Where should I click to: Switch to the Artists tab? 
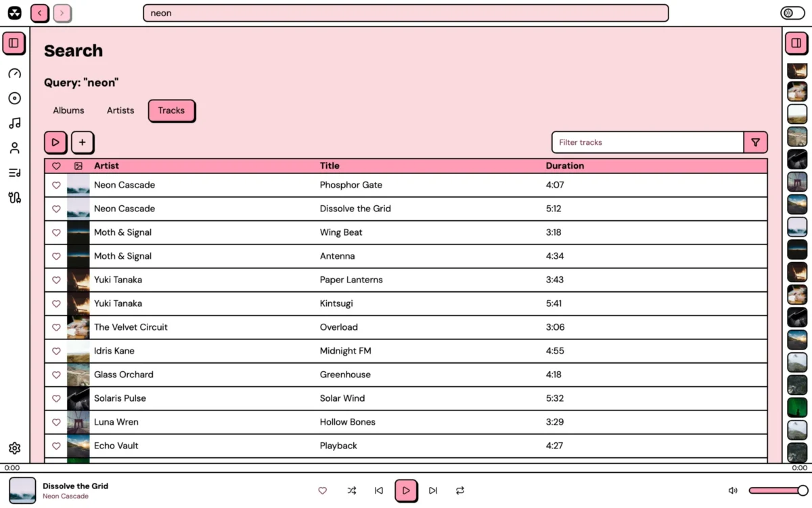point(120,110)
